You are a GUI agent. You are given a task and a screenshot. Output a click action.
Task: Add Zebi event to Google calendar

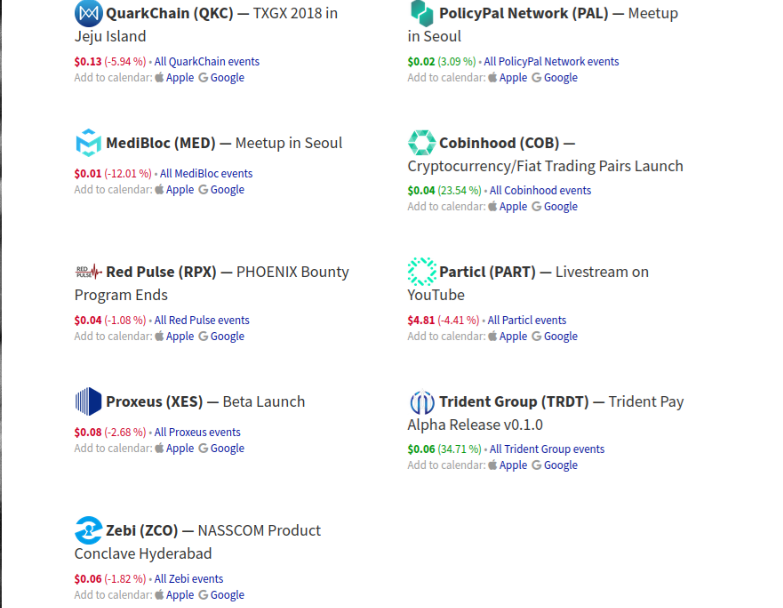[x=227, y=595]
